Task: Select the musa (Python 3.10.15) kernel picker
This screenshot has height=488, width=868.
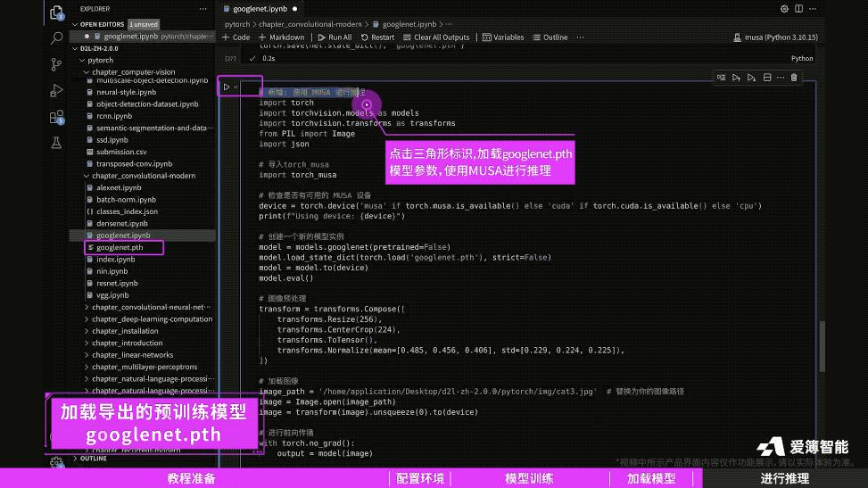Action: 775,37
